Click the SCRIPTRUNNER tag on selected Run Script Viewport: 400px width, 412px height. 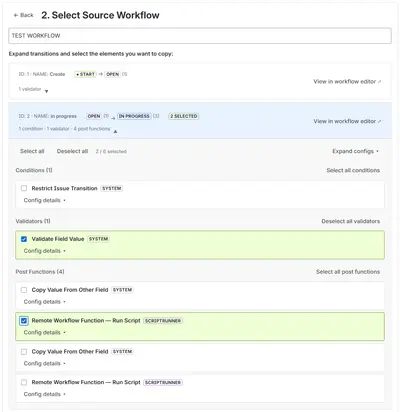163,321
